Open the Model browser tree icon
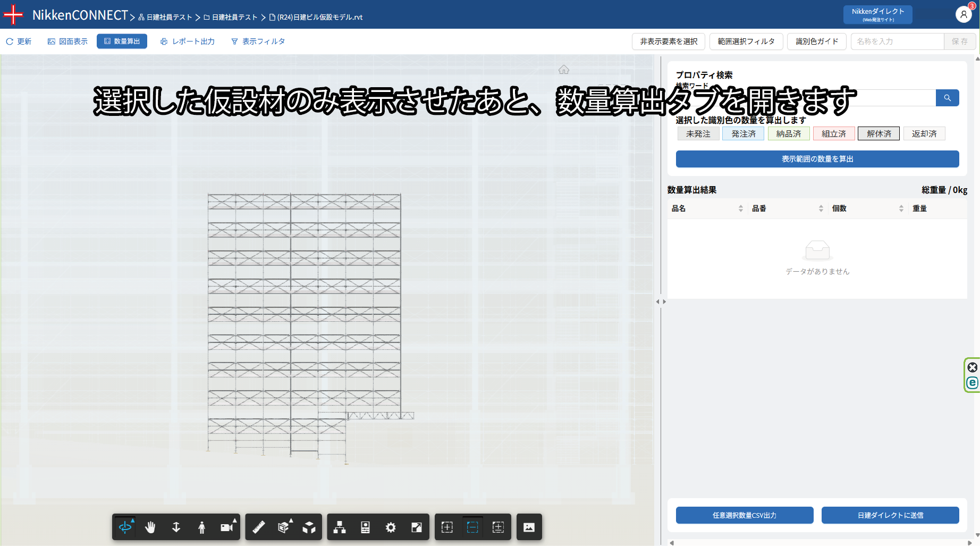The height and width of the screenshot is (546, 980). point(340,527)
